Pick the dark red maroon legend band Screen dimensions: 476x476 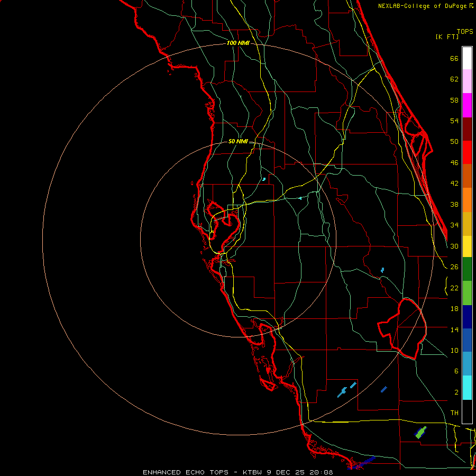pyautogui.click(x=467, y=129)
